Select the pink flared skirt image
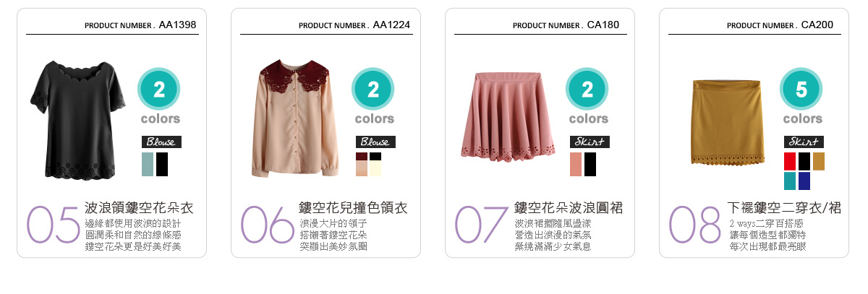 click(510, 116)
